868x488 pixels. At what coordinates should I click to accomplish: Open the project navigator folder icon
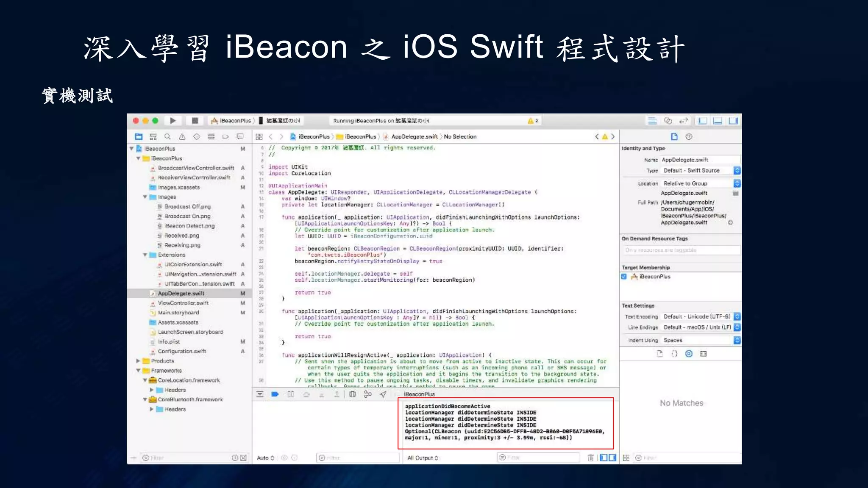click(139, 136)
